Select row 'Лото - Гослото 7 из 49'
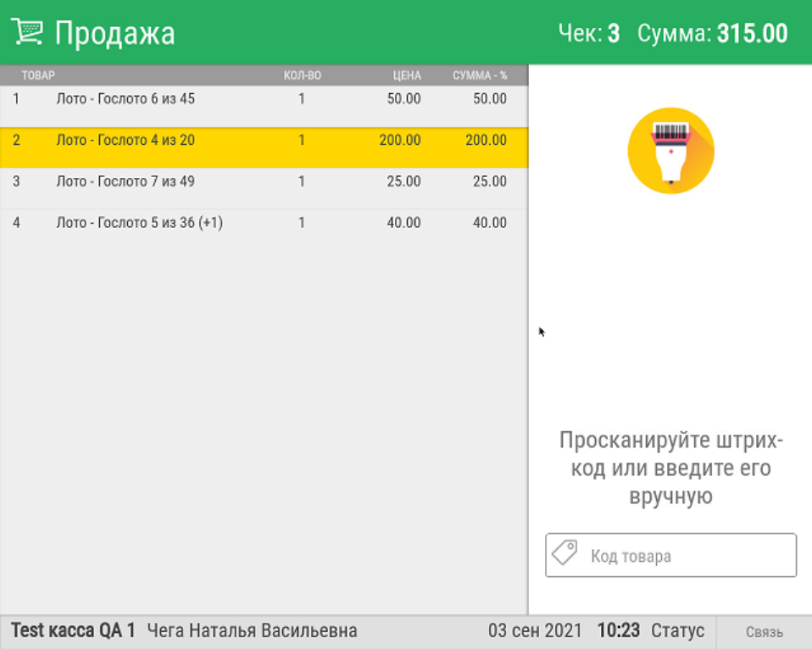The image size is (812, 649). point(264,188)
